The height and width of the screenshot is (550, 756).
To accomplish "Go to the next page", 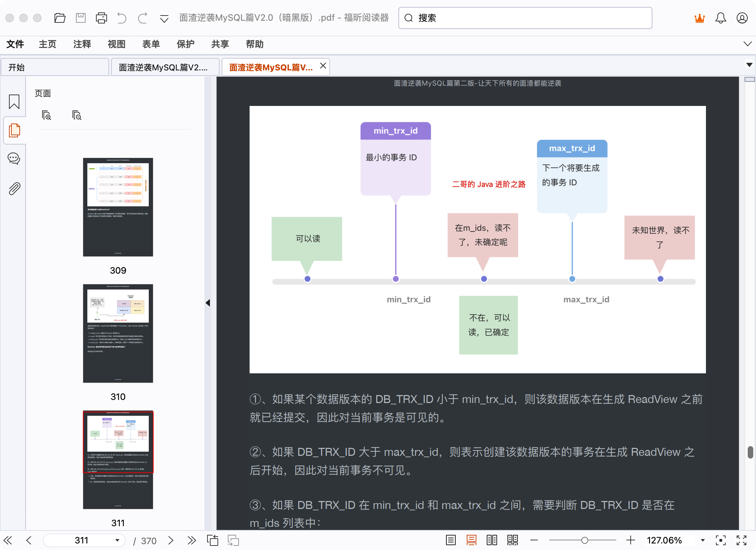I will tap(171, 540).
